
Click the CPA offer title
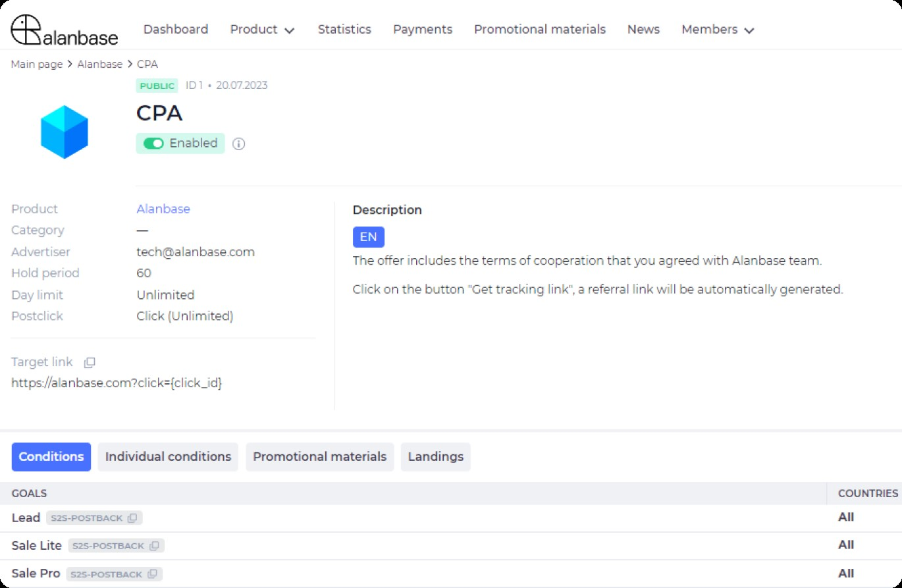pyautogui.click(x=159, y=113)
